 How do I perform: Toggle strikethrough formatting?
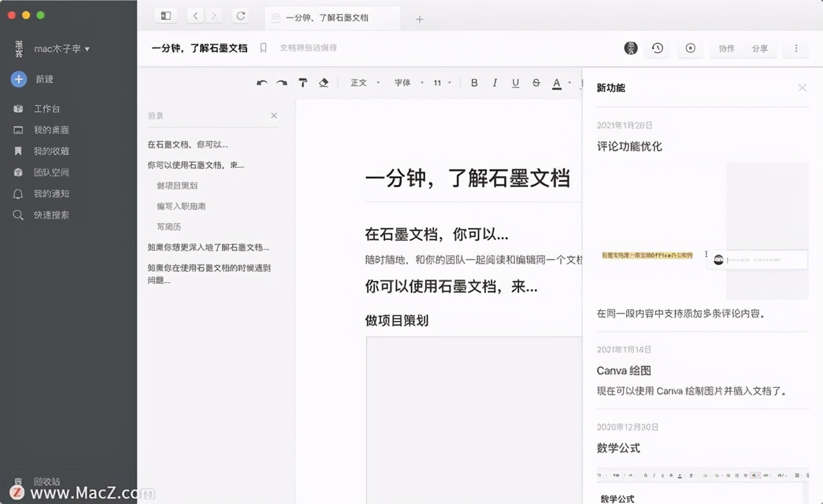tap(536, 82)
